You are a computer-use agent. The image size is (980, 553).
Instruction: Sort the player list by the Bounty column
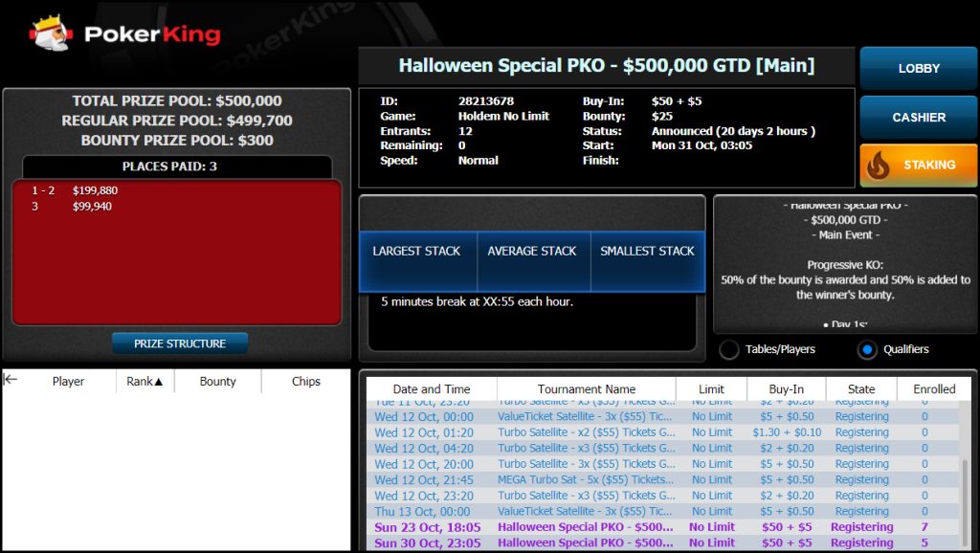point(217,381)
